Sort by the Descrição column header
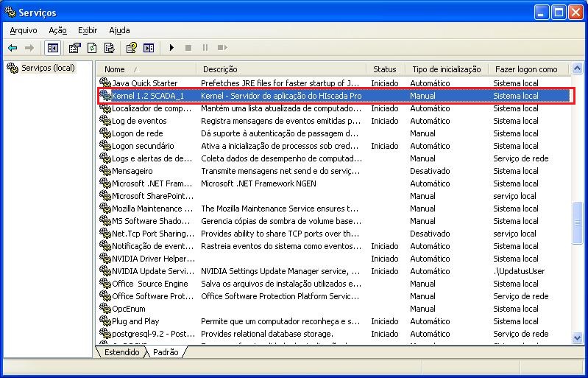 (x=281, y=69)
